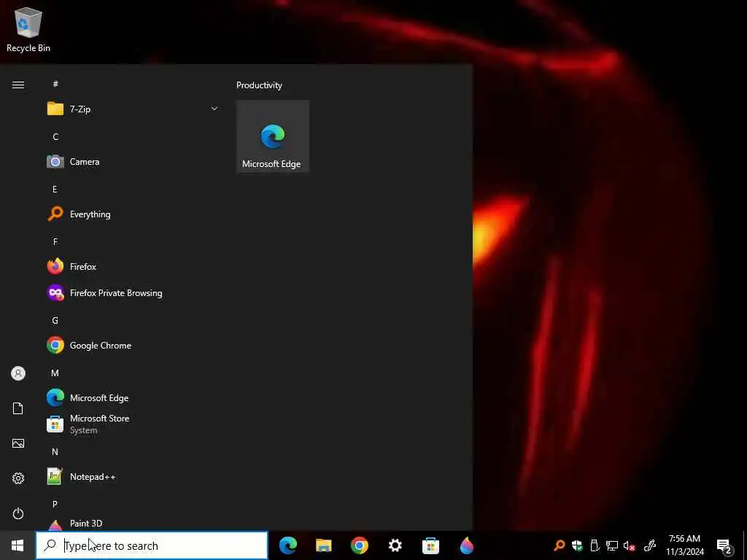Click the letter E section header
The height and width of the screenshot is (560, 747).
coord(55,189)
